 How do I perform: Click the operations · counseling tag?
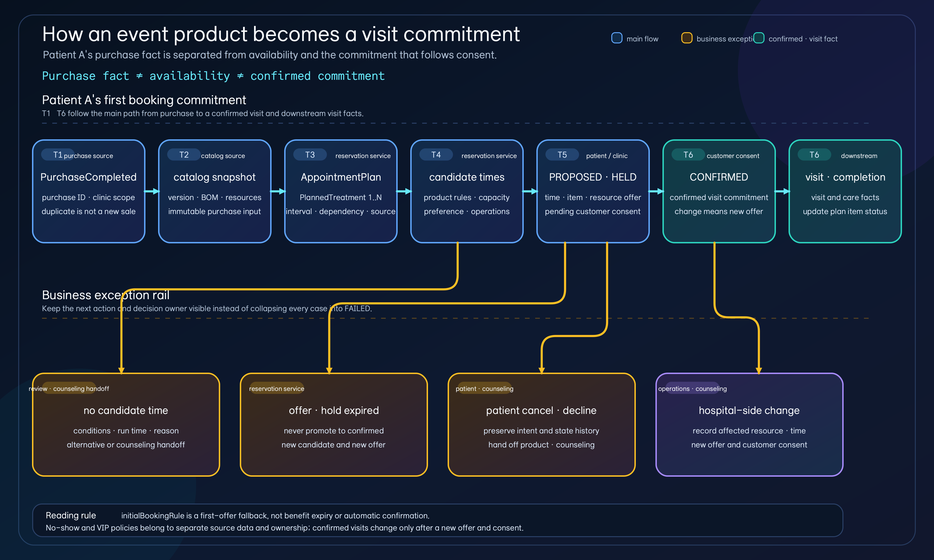pos(692,388)
